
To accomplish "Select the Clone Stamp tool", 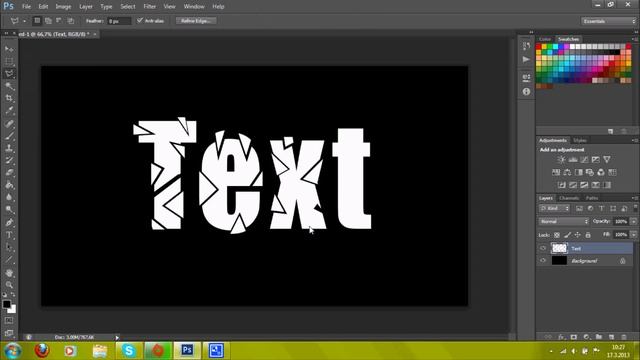I will click(x=9, y=148).
